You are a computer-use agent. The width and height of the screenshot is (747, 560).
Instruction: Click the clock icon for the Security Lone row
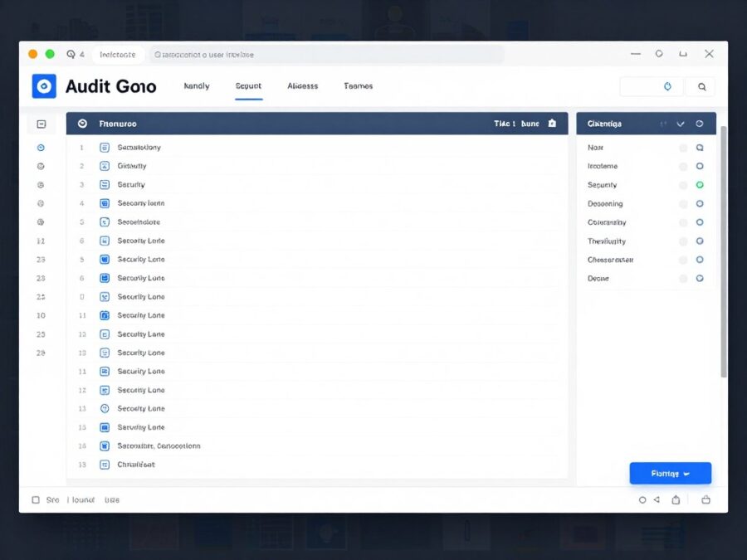point(104,408)
